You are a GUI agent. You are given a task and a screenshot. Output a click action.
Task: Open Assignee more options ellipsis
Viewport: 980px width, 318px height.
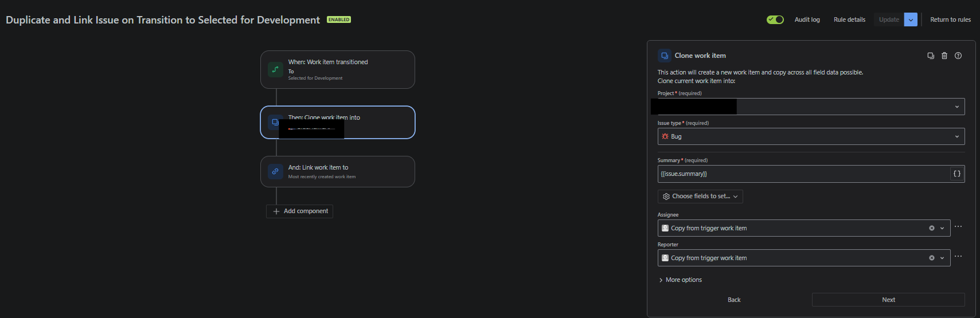tap(958, 227)
